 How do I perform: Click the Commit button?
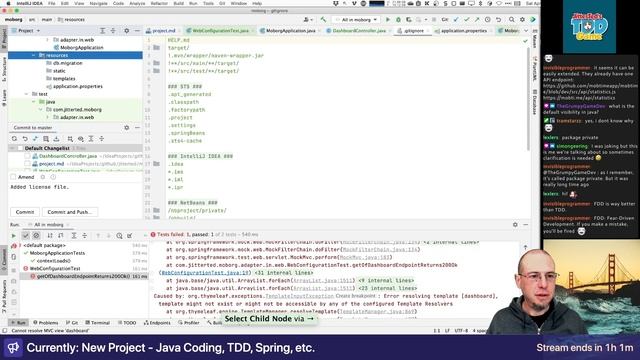pyautogui.click(x=25, y=212)
